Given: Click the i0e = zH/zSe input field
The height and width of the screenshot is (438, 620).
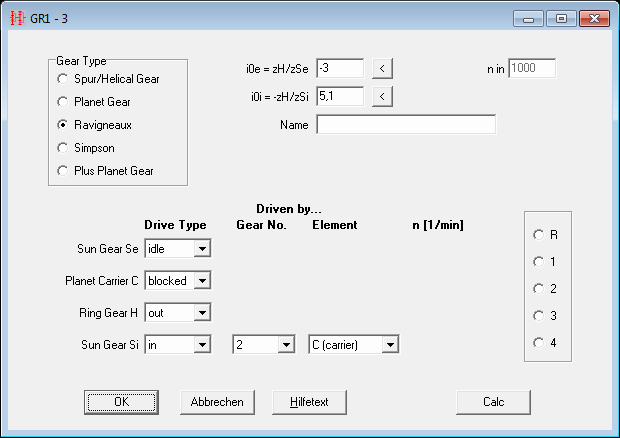Looking at the screenshot, I should [340, 68].
